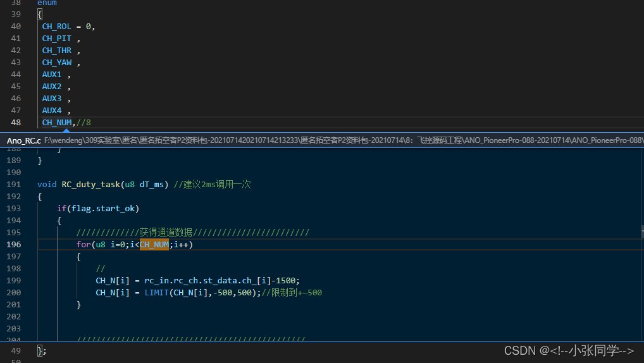Click line number 191 in peek view
Screen dimensions: 644x363
[x=13, y=185]
